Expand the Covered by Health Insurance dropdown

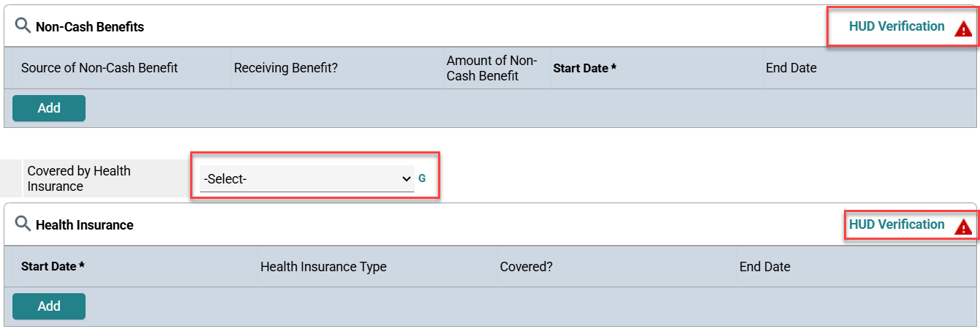point(307,178)
